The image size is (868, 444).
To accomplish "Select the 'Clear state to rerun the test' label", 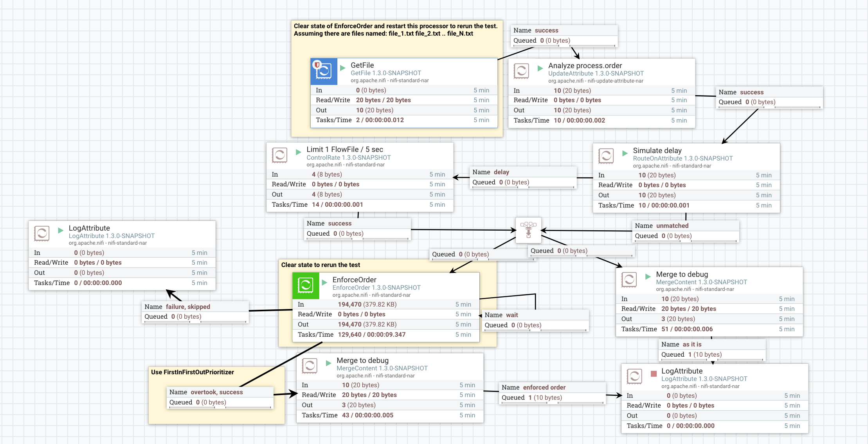I will tap(320, 265).
